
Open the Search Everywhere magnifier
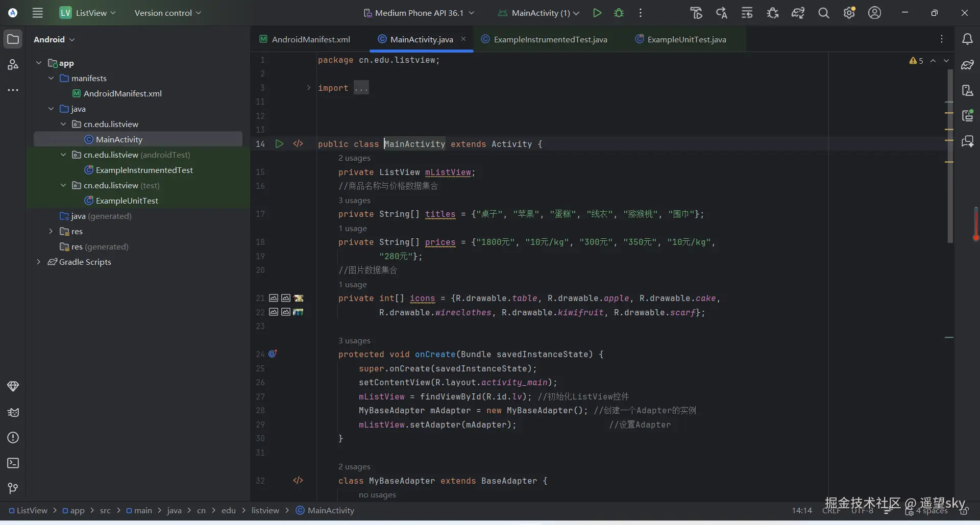[823, 13]
